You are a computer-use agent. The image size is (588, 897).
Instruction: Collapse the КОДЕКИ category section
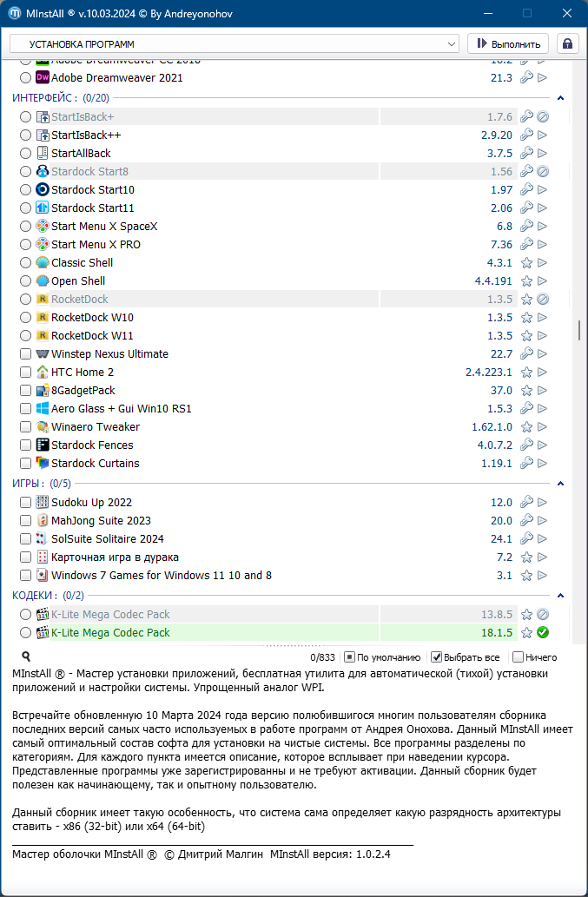tap(560, 596)
